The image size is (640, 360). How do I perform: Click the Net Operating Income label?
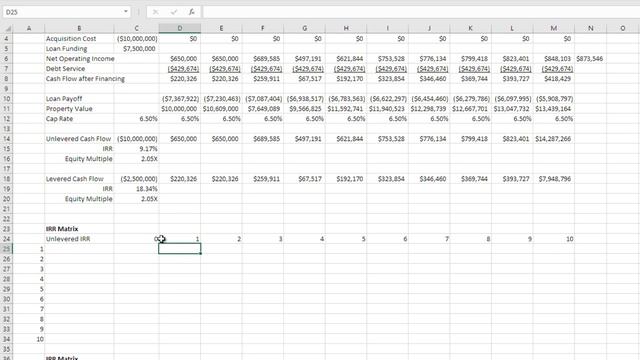click(x=80, y=58)
